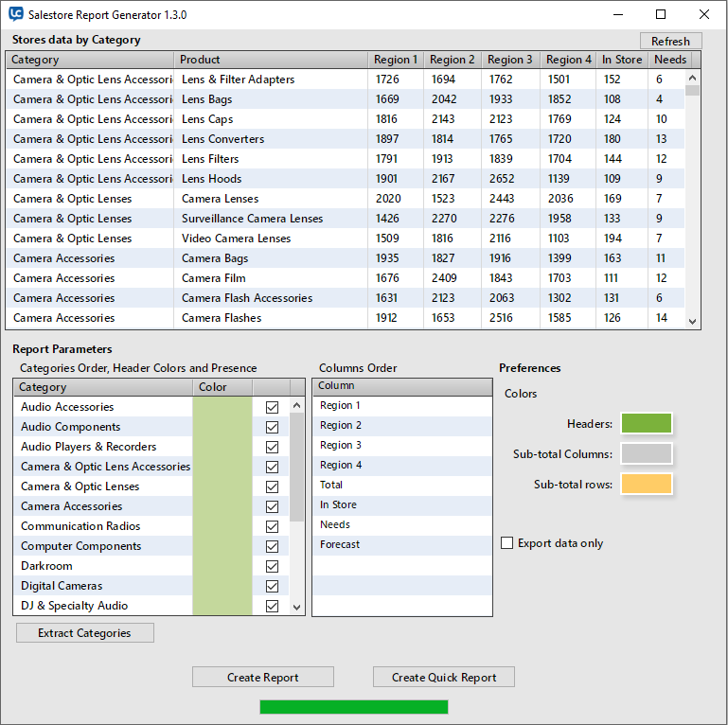728x725 pixels.
Task: Click the Salestore app icon in title bar
Action: click(16, 15)
